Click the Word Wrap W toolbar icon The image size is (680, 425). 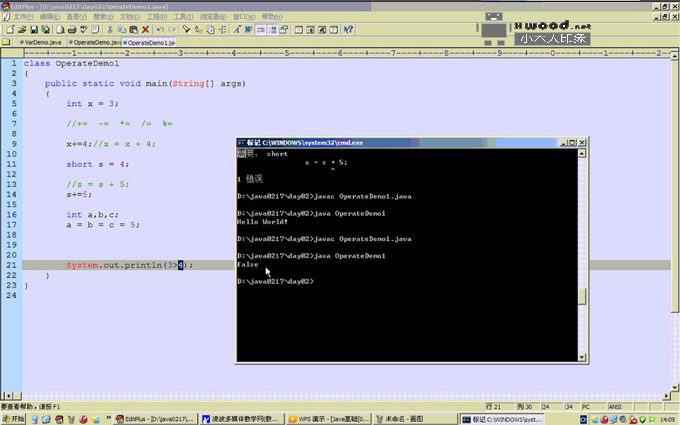point(248,29)
